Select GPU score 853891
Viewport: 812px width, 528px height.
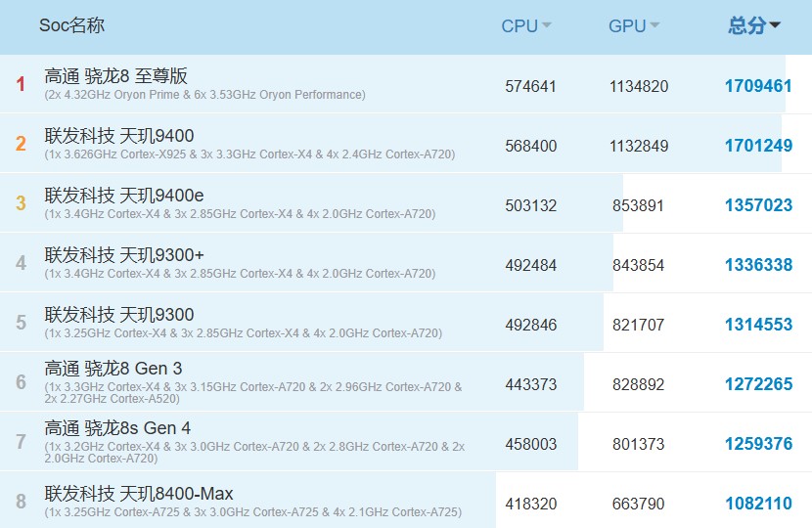638,205
